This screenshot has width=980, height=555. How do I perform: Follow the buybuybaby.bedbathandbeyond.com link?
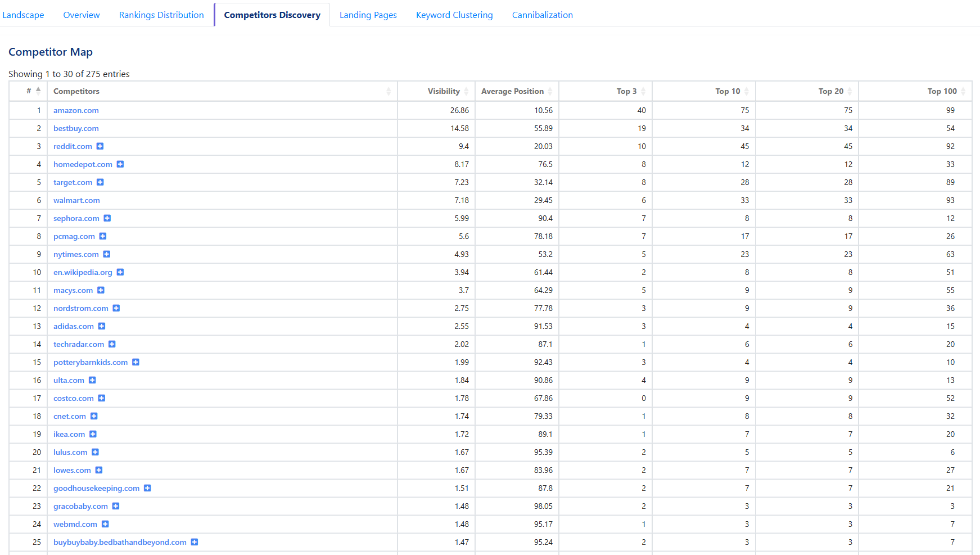coord(120,542)
